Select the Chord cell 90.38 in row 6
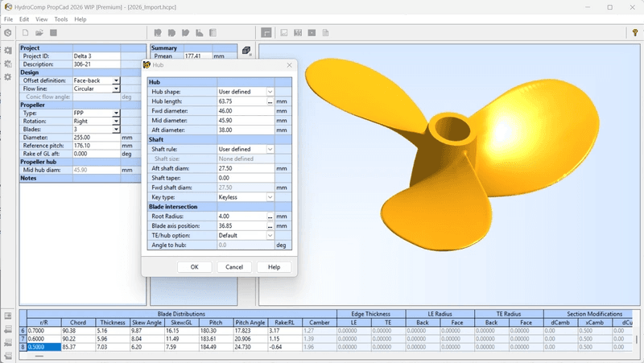The image size is (644, 363). tap(78, 331)
